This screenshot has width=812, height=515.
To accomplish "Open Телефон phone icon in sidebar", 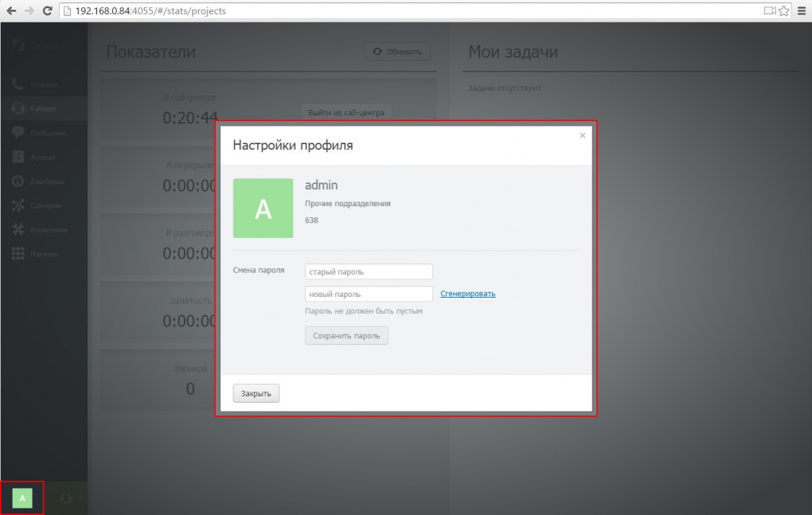I will [x=18, y=84].
